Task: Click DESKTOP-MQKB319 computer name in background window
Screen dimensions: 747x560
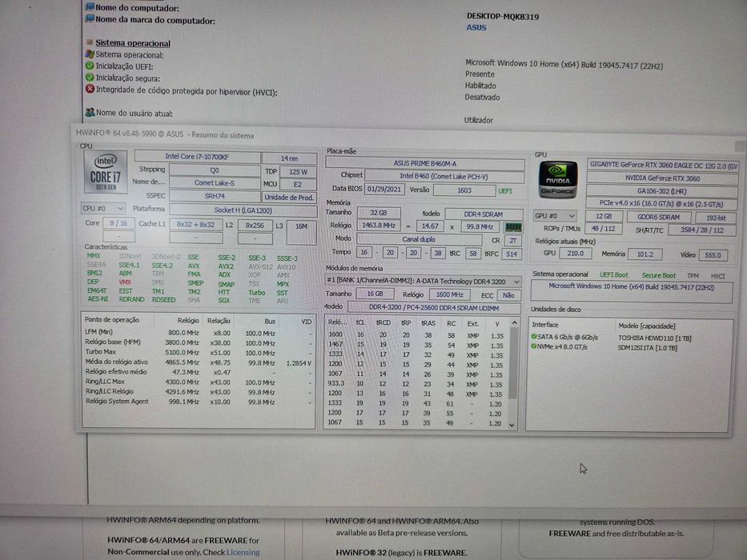Action: click(x=503, y=17)
